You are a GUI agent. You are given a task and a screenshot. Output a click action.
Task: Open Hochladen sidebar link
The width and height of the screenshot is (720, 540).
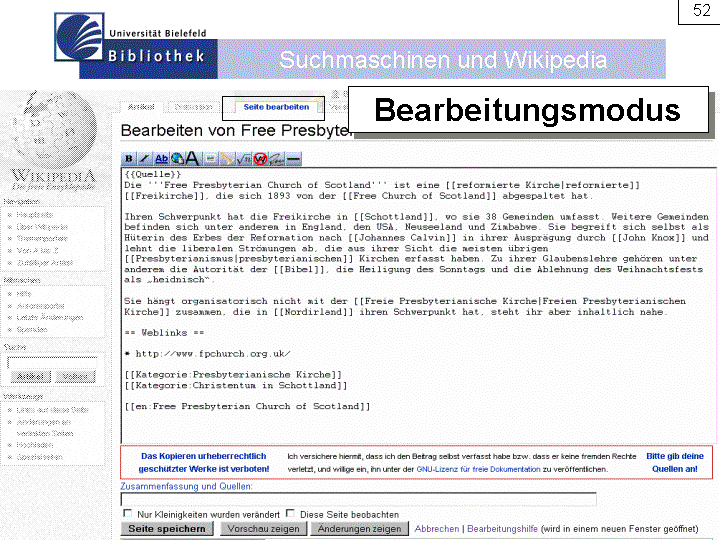click(34, 445)
